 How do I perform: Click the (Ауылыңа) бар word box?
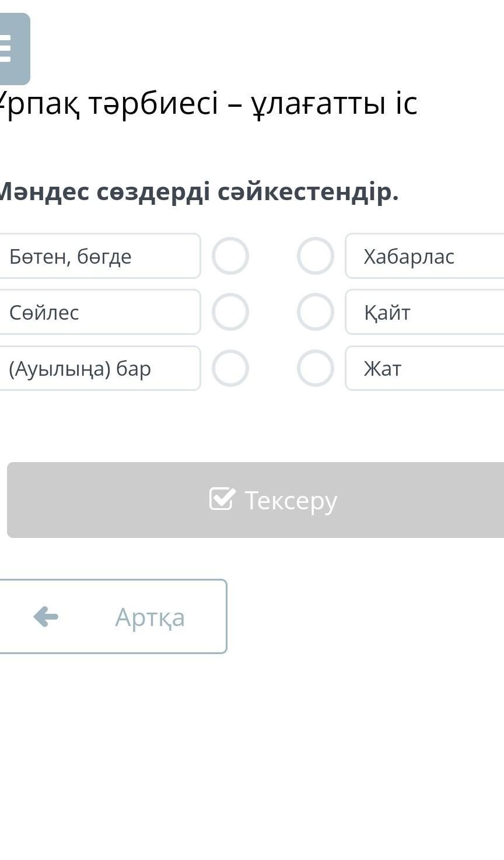pyautogui.click(x=99, y=368)
